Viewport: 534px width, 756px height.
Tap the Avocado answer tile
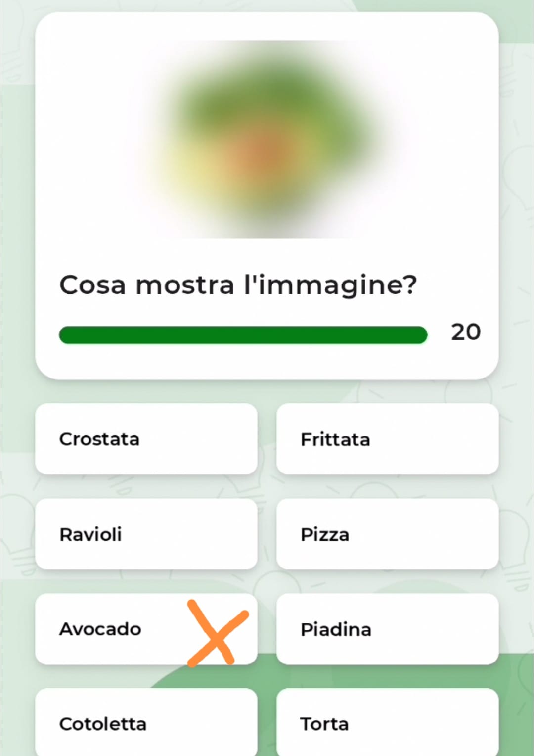[146, 629]
